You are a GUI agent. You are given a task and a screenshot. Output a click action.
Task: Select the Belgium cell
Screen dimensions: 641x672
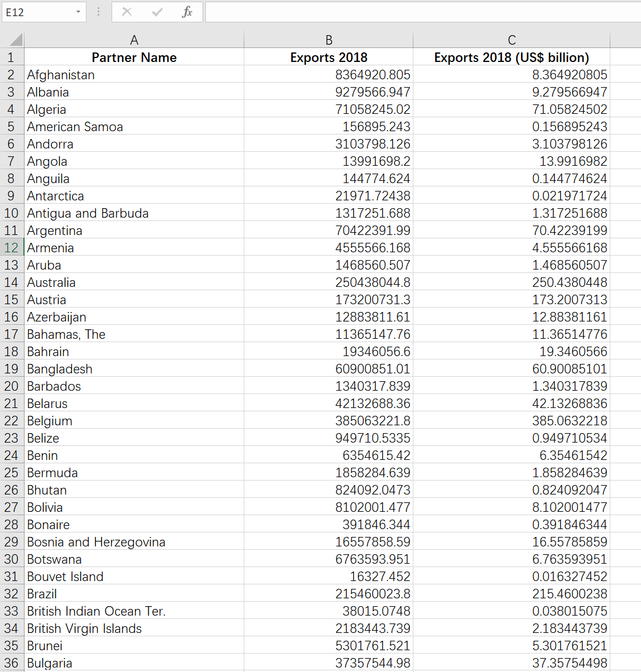134,420
